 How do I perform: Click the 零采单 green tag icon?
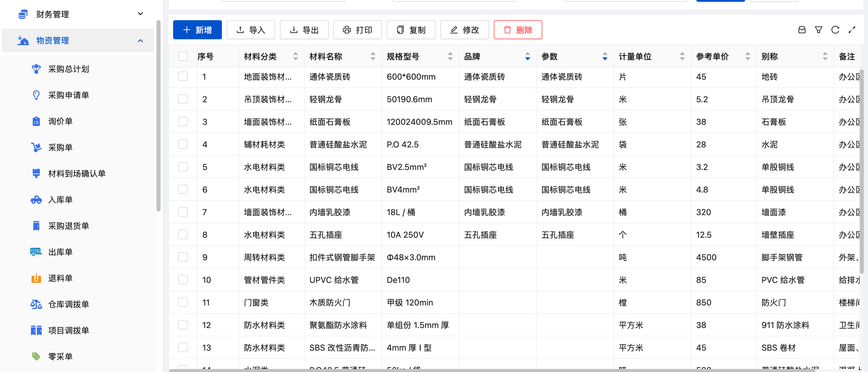(x=36, y=357)
